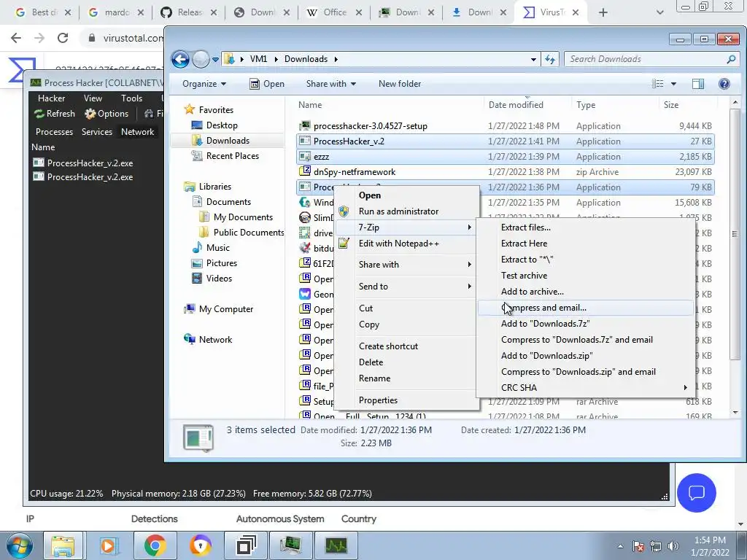Image resolution: width=747 pixels, height=560 pixels.
Task: Click the media player taskbar icon
Action: click(x=109, y=545)
